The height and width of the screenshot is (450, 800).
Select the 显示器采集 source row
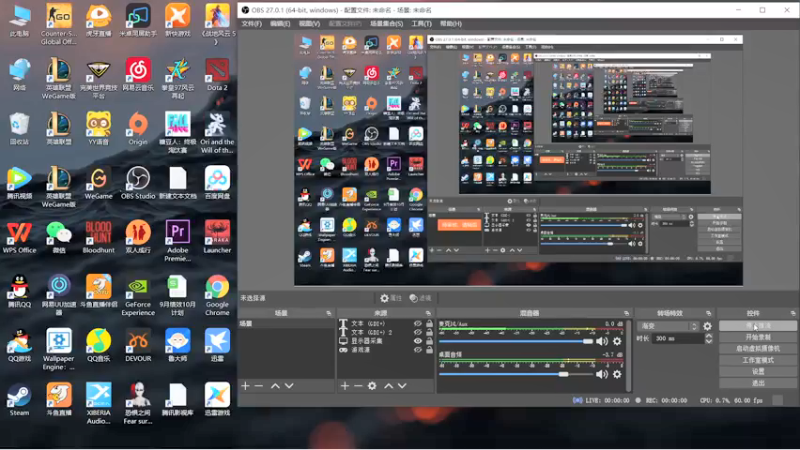(386, 341)
